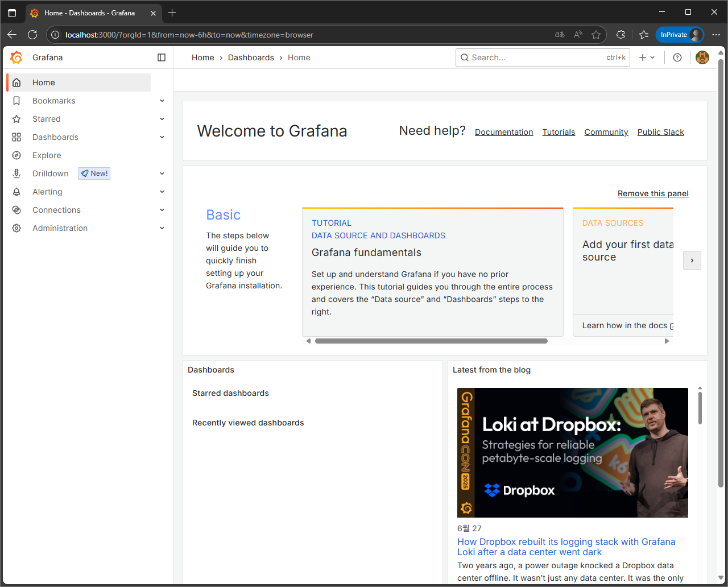Expand the Starred section chevron

coord(162,119)
